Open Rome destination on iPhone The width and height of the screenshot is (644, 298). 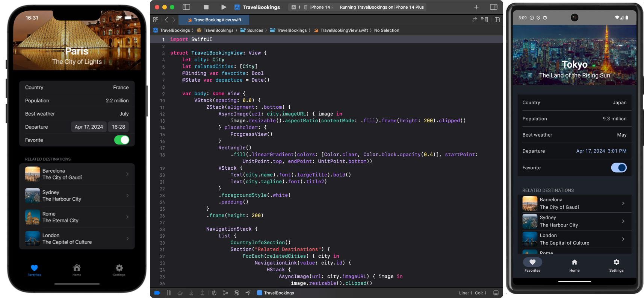77,217
